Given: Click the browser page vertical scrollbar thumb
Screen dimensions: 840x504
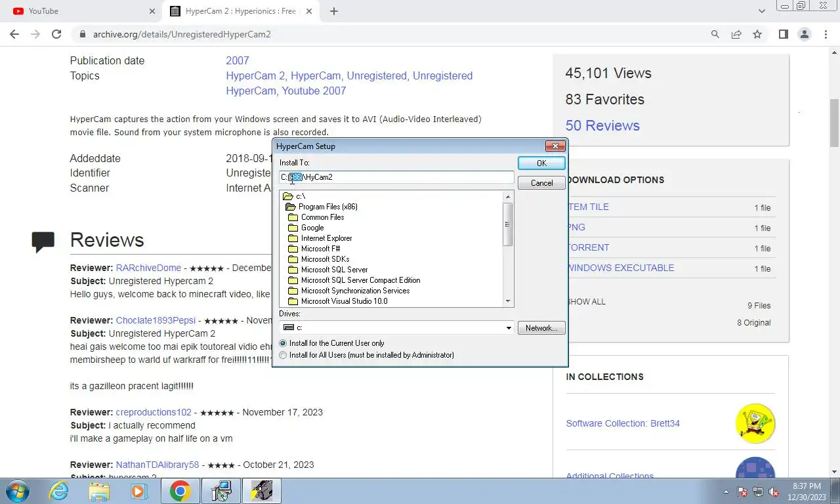Looking at the screenshot, I should [834, 123].
